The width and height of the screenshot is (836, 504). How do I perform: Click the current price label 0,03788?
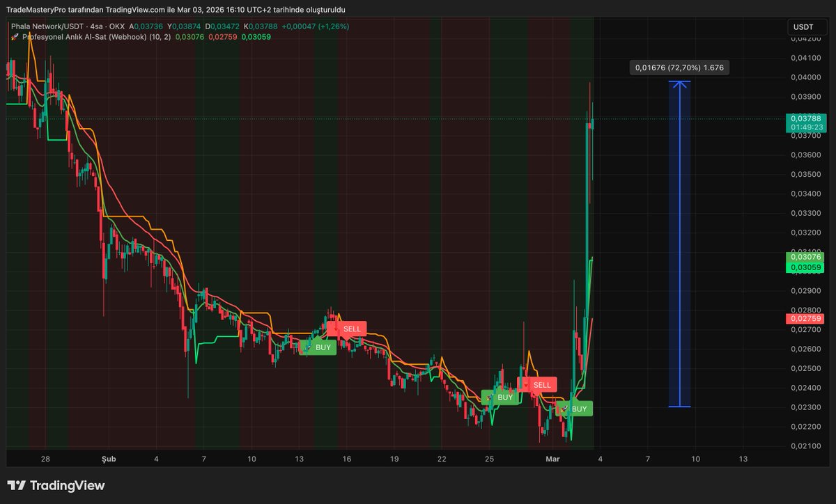[806, 118]
